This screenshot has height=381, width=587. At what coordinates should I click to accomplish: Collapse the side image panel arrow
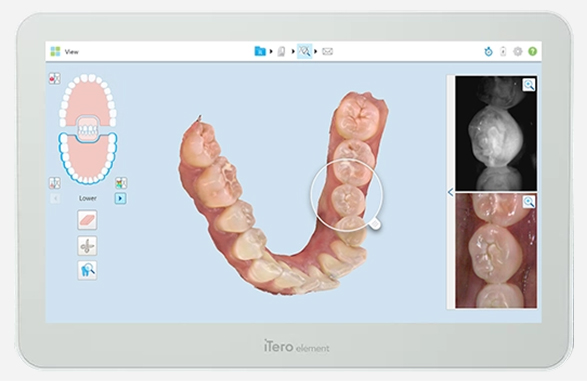451,192
